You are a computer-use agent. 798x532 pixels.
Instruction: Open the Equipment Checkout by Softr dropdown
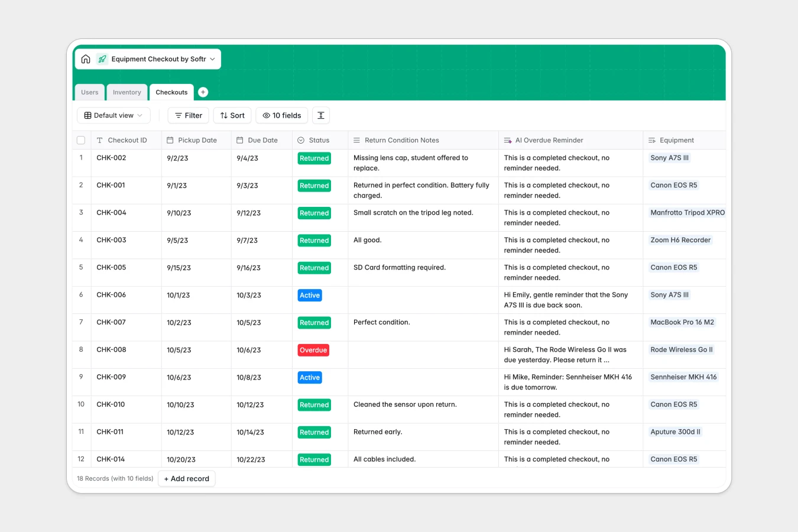click(211, 59)
